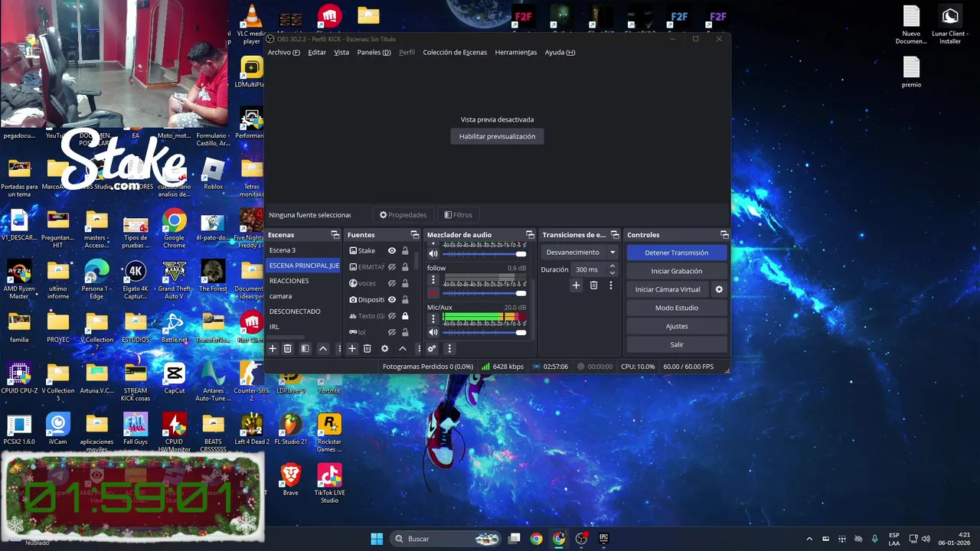Open TikTok LIVE Studio desktop icon

[x=329, y=483]
